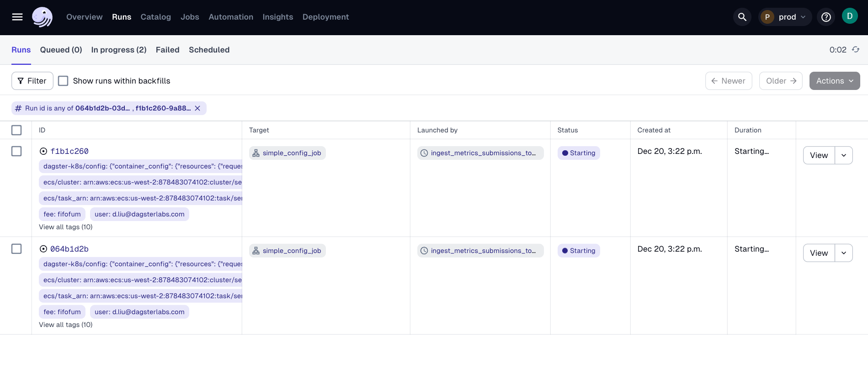Check the select-all runs checkbox in header
Image resolution: width=868 pixels, height=385 pixels.
point(16,130)
